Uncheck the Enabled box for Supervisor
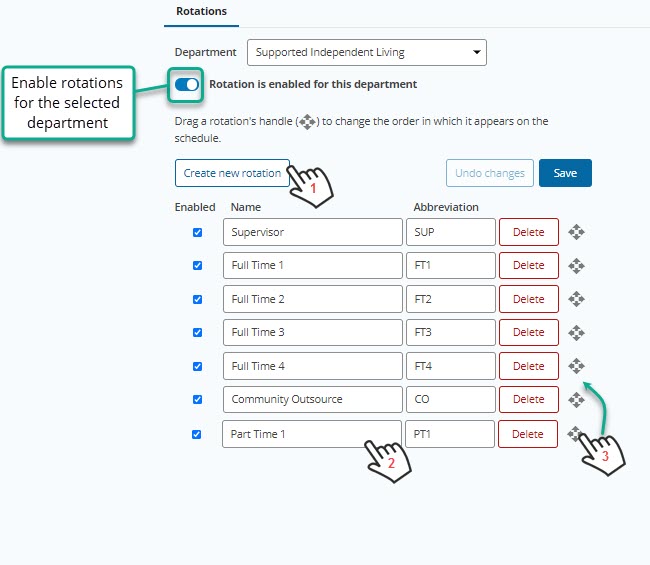 pos(197,232)
